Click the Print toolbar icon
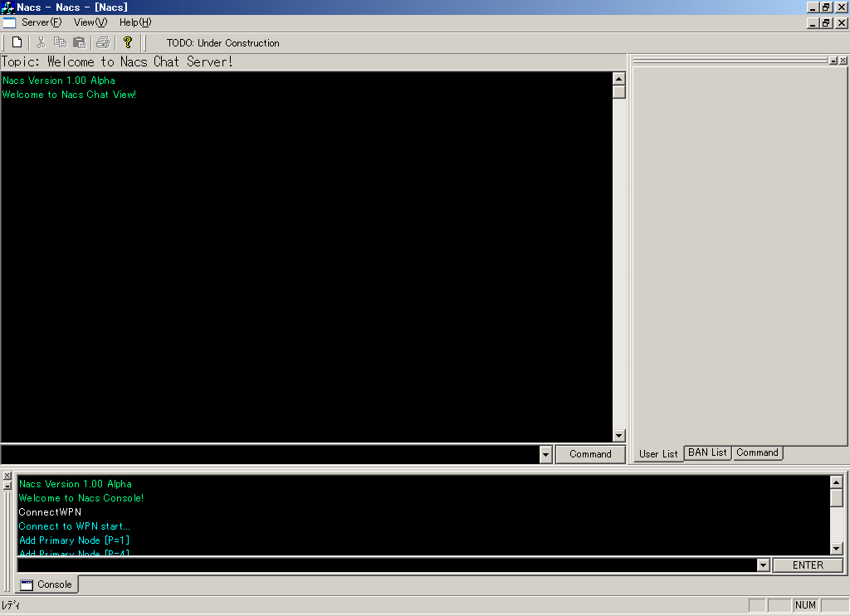 [102, 42]
